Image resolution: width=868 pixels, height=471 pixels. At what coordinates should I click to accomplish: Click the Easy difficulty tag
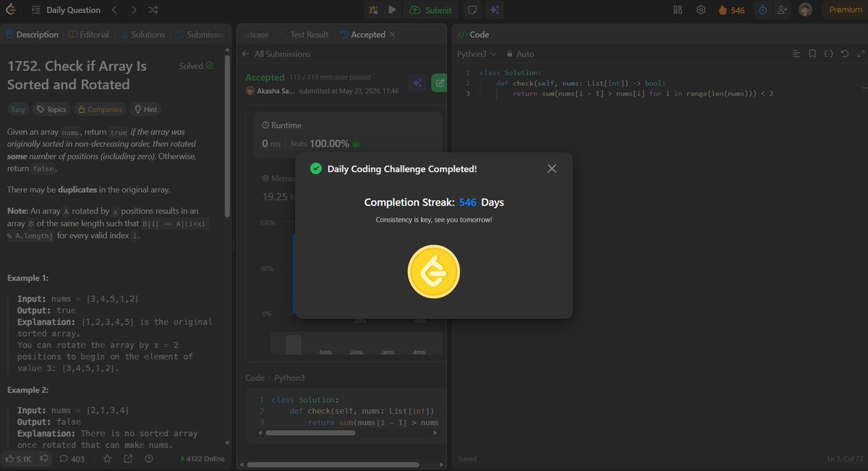click(18, 109)
